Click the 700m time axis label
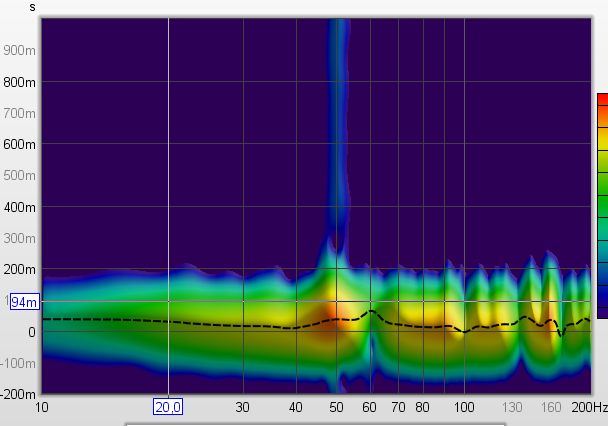Image resolution: width=608 pixels, height=426 pixels. point(19,114)
